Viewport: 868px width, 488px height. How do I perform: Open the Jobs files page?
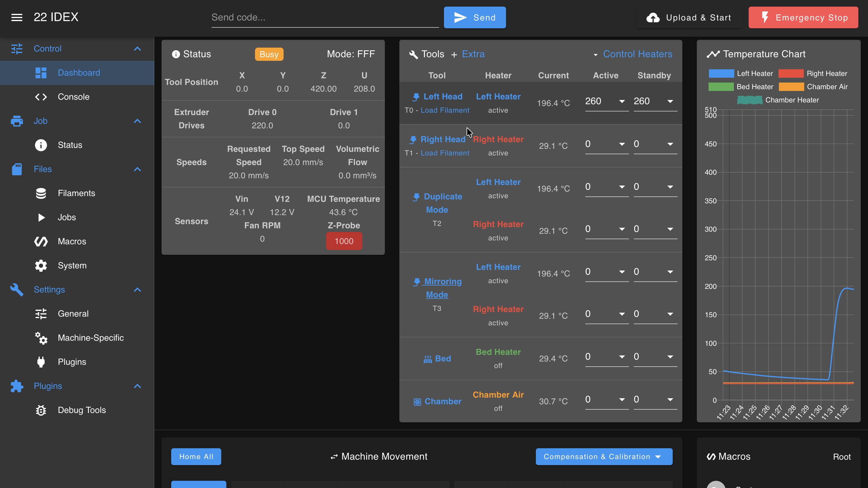[77, 217]
